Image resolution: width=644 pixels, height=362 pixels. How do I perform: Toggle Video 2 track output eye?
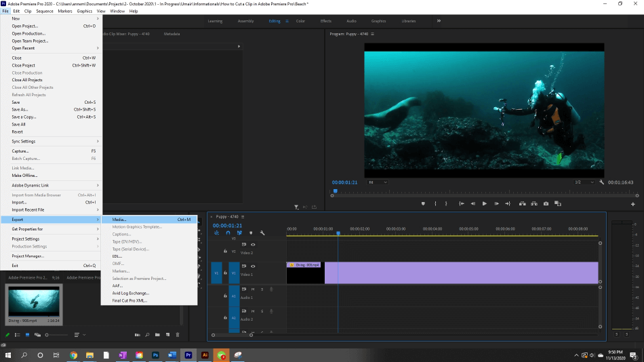(253, 245)
